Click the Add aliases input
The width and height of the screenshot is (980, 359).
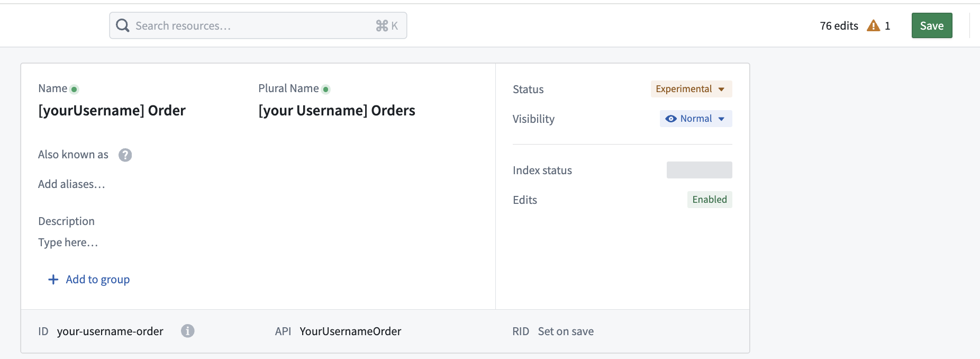coord(71,184)
